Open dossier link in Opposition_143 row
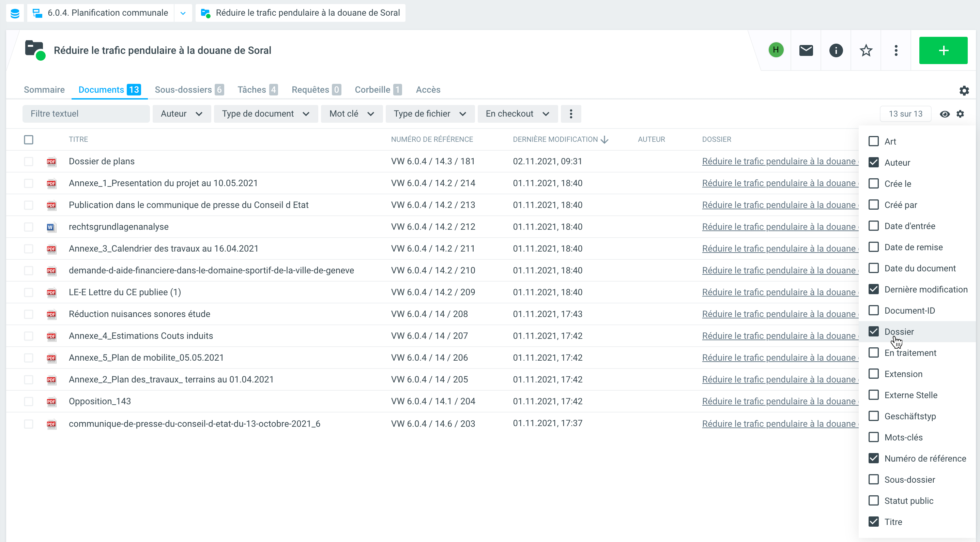This screenshot has width=980, height=542. (779, 401)
